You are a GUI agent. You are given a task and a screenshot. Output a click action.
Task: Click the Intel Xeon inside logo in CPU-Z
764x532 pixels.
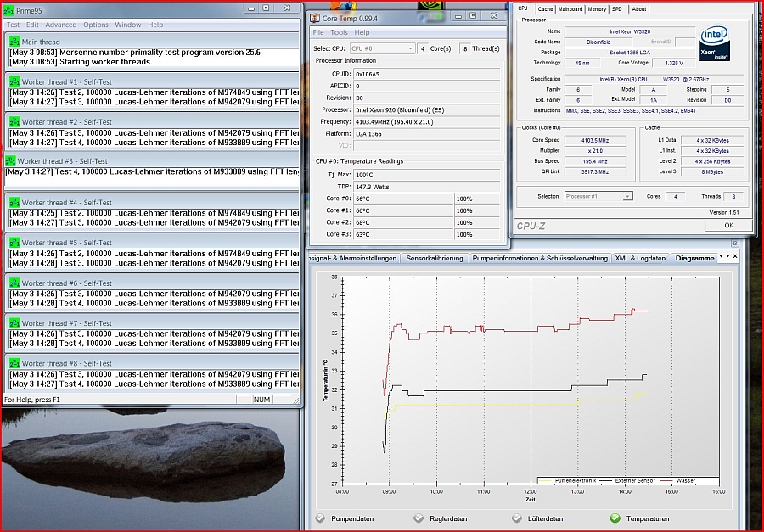point(714,43)
